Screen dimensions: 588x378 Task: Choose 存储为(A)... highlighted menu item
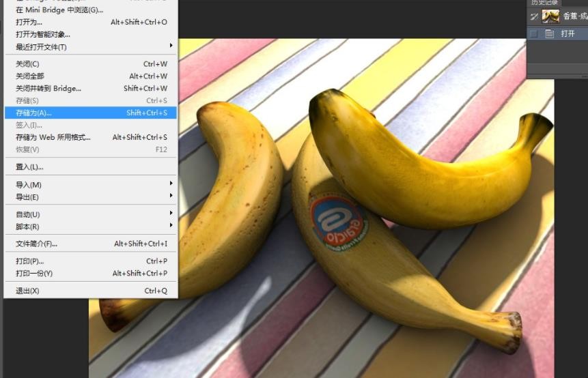coord(90,113)
